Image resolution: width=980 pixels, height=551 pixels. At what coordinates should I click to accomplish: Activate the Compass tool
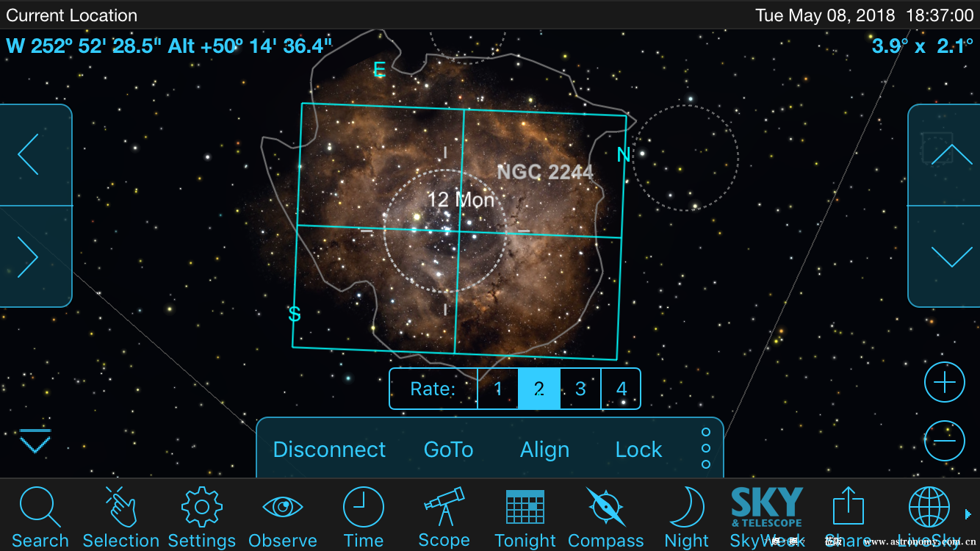pyautogui.click(x=606, y=517)
